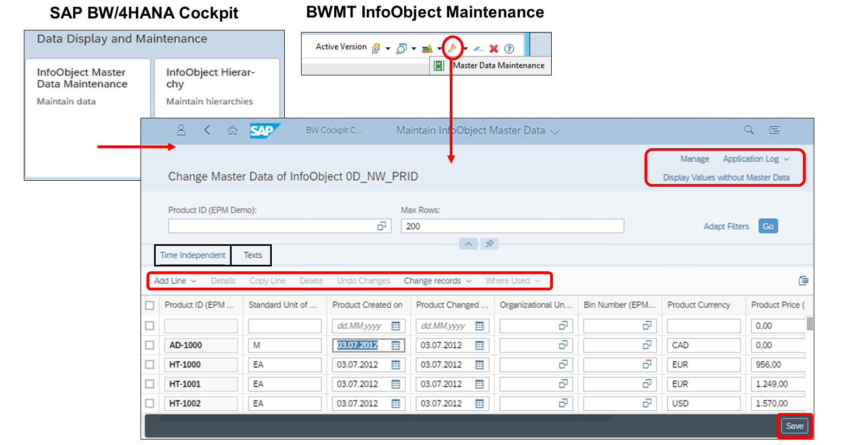Collapse the filter bar with up chevron

click(x=468, y=244)
